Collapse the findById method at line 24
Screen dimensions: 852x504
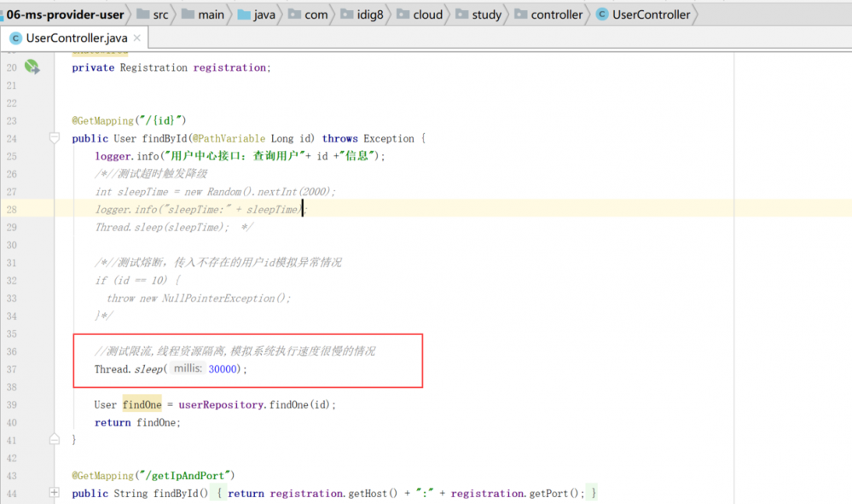pos(55,138)
